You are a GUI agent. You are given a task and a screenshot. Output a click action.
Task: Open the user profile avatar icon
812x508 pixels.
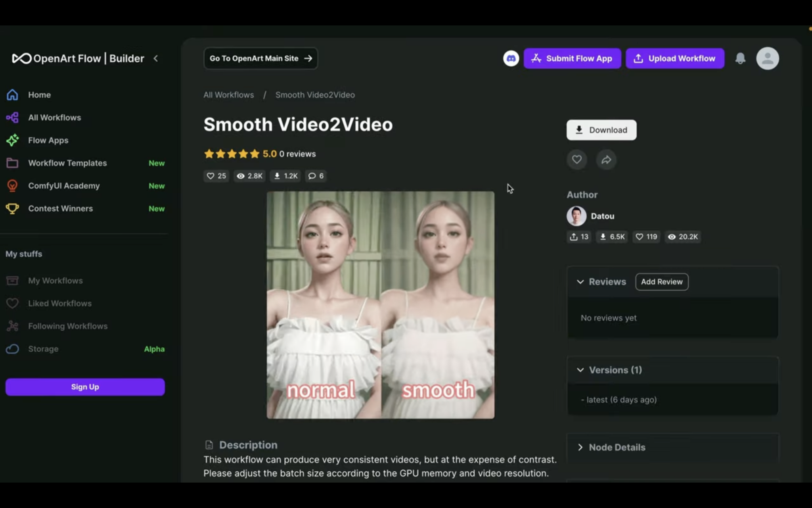tap(767, 58)
